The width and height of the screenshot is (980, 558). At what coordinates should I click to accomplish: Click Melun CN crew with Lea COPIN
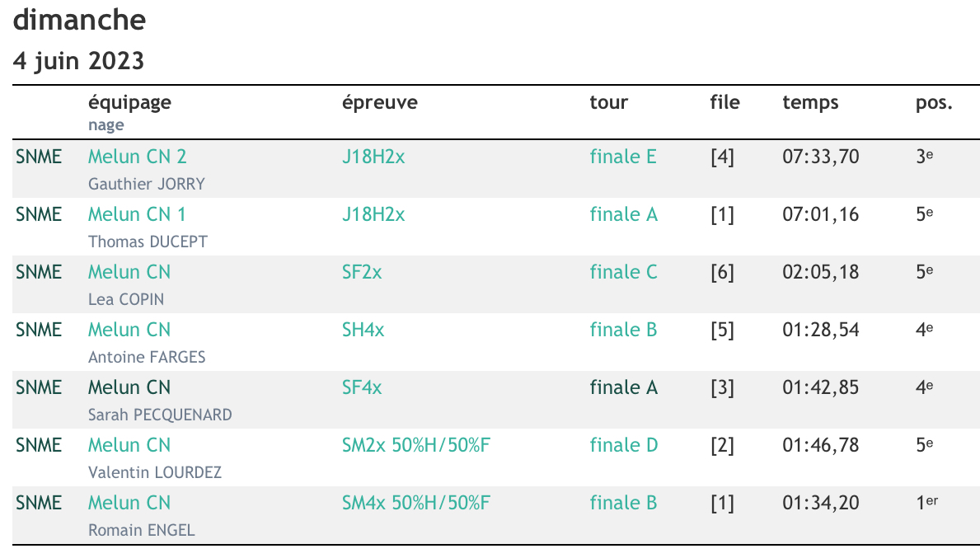[x=129, y=272]
